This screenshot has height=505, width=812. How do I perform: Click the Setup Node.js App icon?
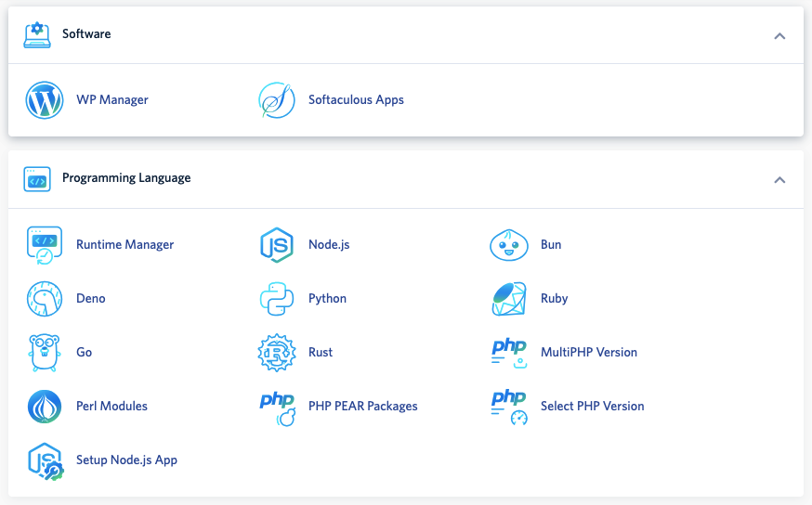(x=46, y=461)
